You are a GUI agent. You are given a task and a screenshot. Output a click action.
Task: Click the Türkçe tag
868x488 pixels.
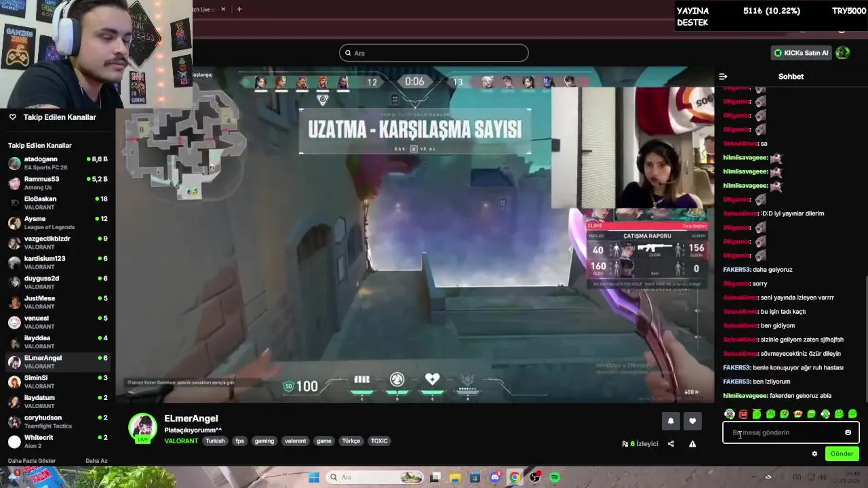click(351, 441)
